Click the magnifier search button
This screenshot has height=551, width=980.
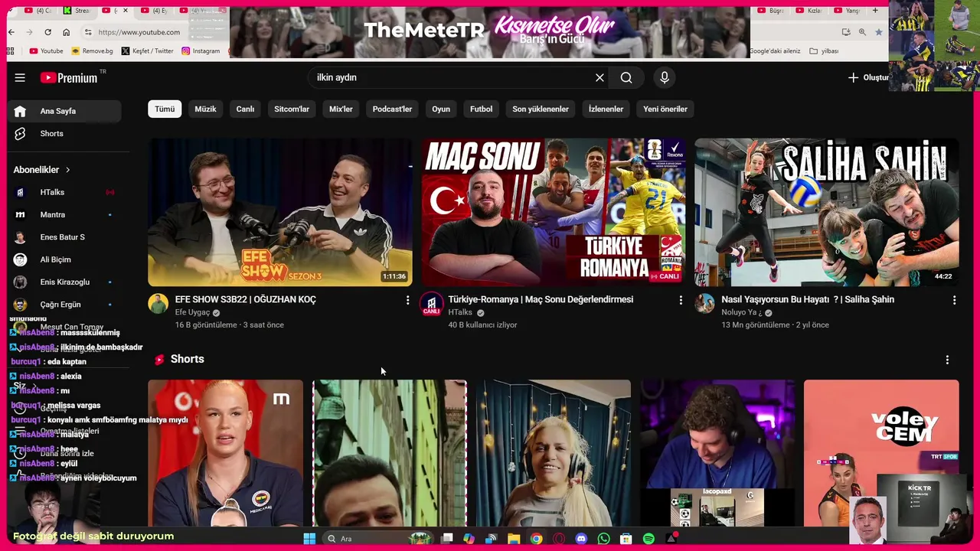[x=626, y=77]
